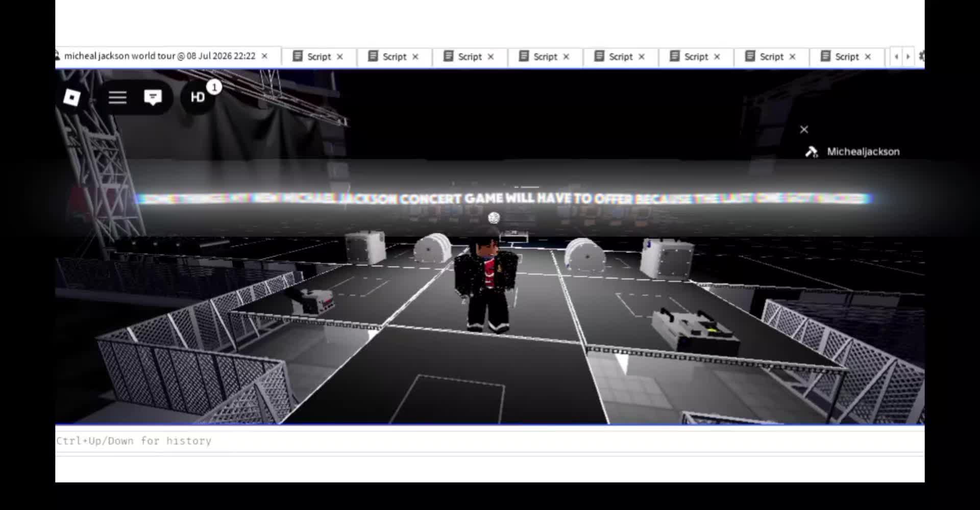This screenshot has width=980, height=510.
Task: Close the rightmost Script tab
Action: pos(868,57)
